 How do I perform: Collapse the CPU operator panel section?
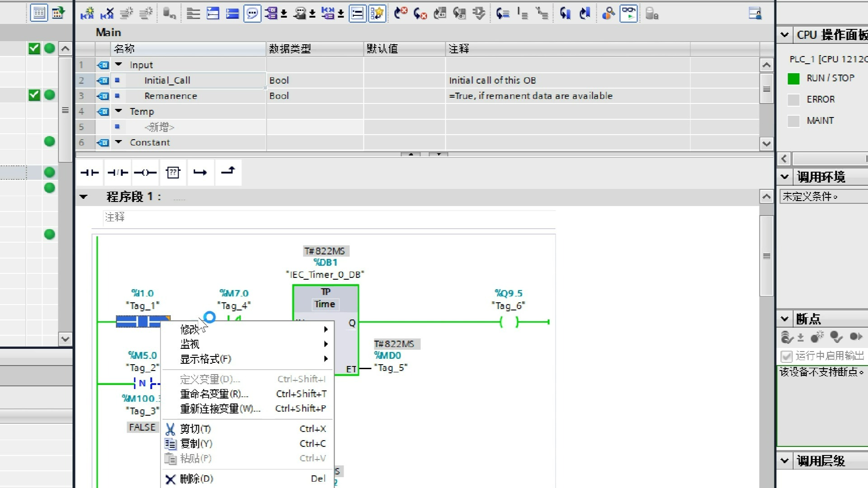coord(784,35)
